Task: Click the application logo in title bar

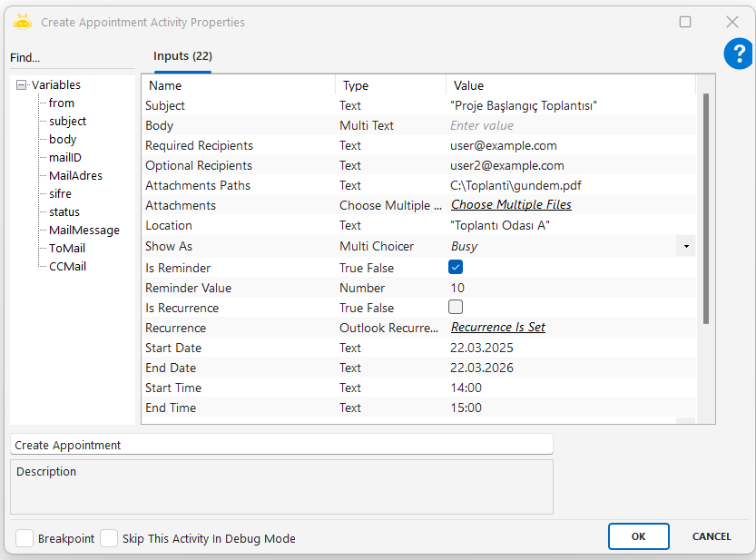Action: click(x=23, y=22)
